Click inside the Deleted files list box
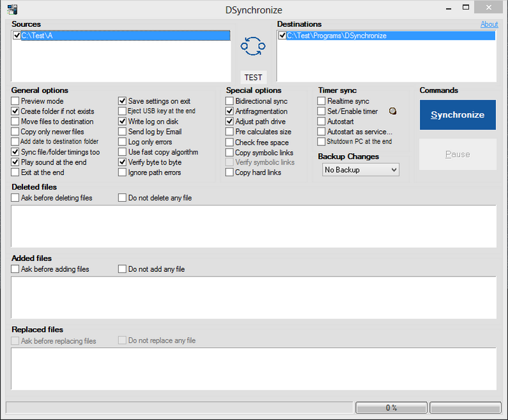508x420 pixels. 254,226
